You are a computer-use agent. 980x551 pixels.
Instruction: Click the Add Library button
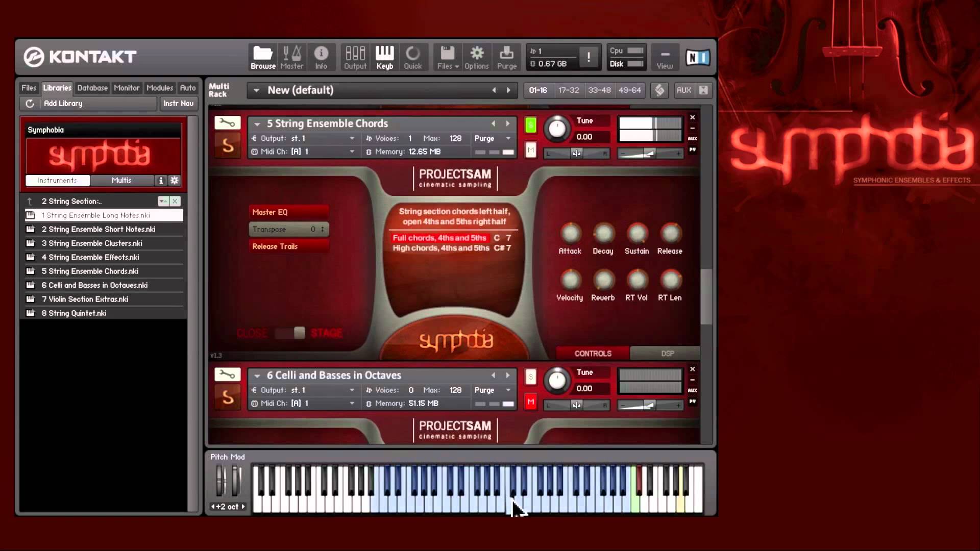(63, 104)
